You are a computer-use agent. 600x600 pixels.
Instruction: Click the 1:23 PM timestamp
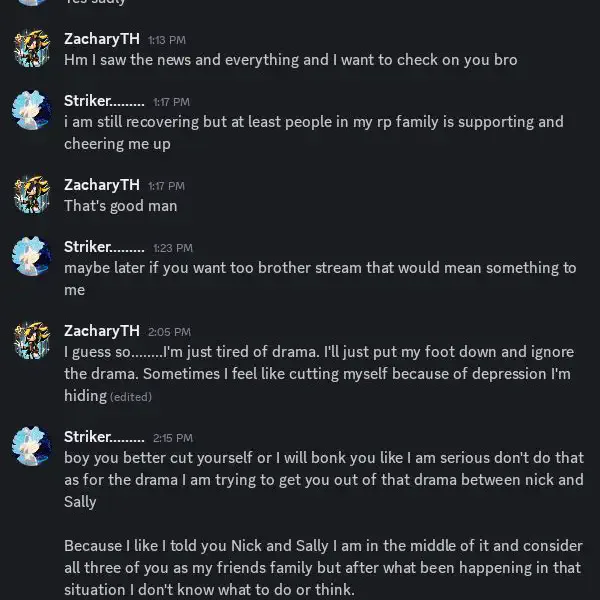(172, 248)
